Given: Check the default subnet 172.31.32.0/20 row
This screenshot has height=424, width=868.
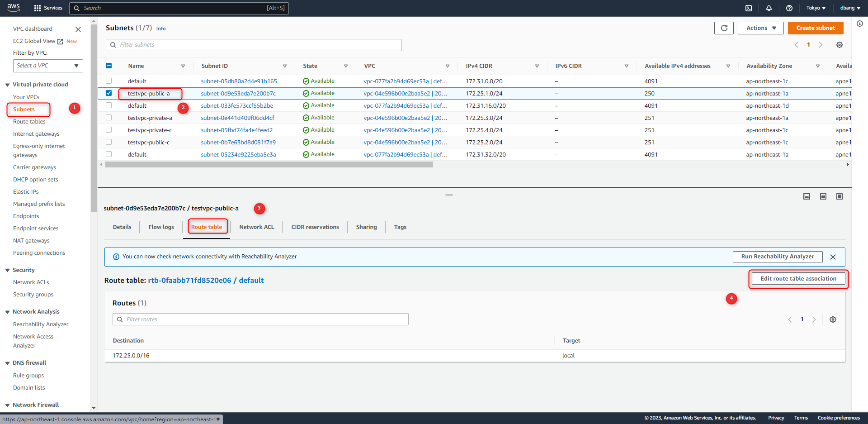Looking at the screenshot, I should pyautogui.click(x=108, y=154).
